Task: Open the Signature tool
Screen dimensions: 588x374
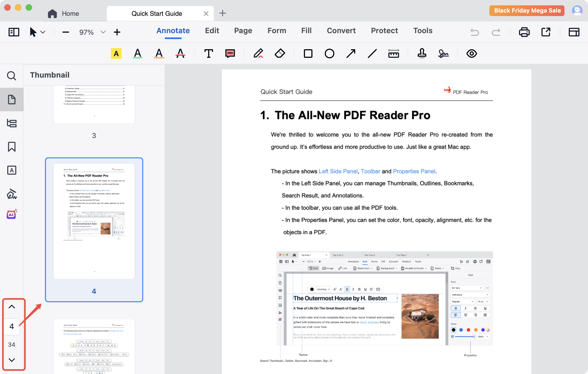Action: (x=443, y=54)
